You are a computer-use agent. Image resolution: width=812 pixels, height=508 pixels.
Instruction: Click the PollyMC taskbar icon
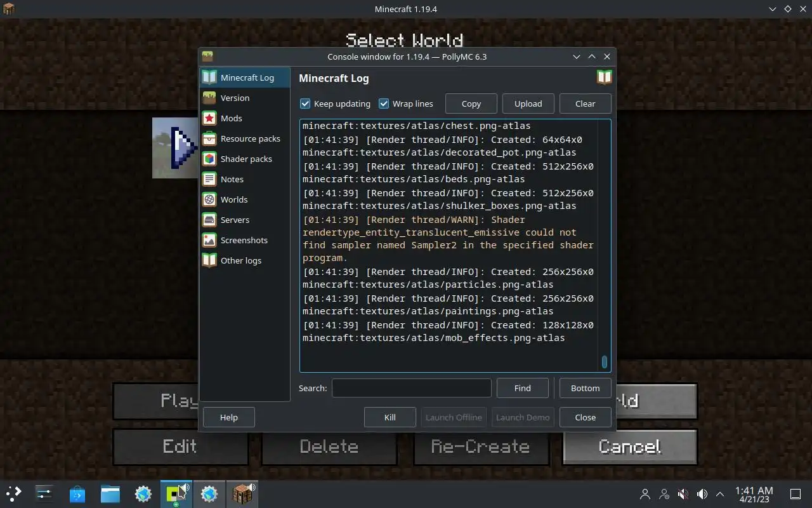point(176,493)
